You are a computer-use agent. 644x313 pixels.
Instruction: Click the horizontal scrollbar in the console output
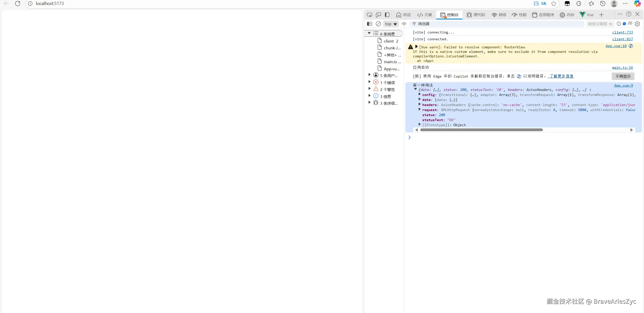(x=481, y=130)
